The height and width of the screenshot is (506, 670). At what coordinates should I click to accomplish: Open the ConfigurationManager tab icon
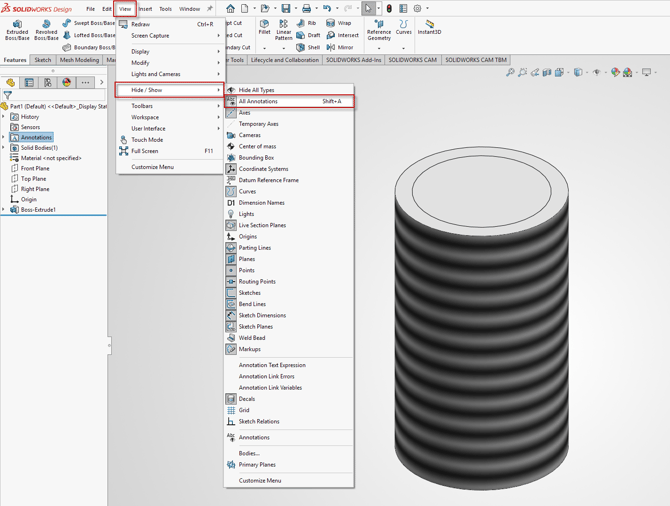48,82
